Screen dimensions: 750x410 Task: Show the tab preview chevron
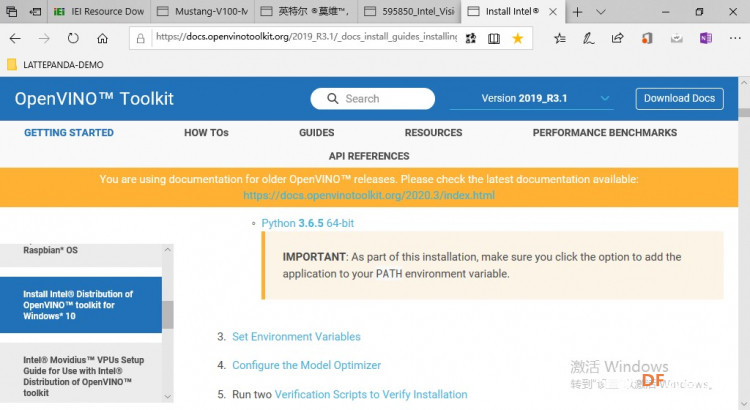pyautogui.click(x=601, y=12)
